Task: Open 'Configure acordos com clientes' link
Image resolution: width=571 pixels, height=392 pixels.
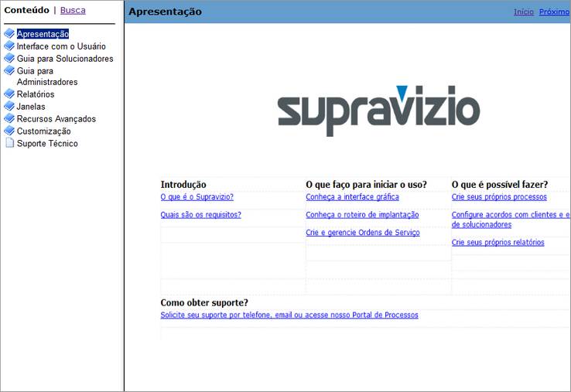Action: tap(511, 220)
